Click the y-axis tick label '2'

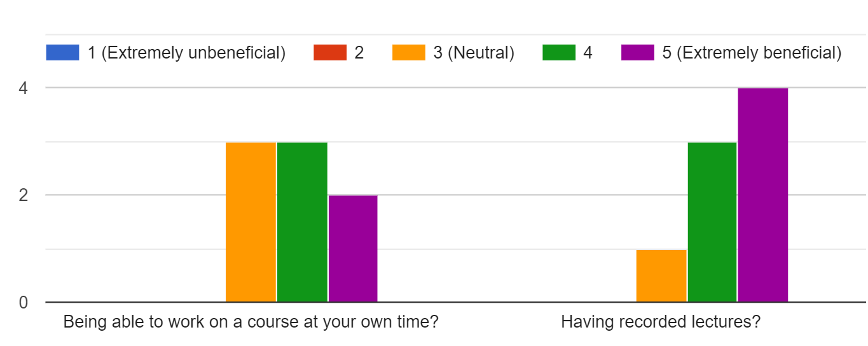24,195
